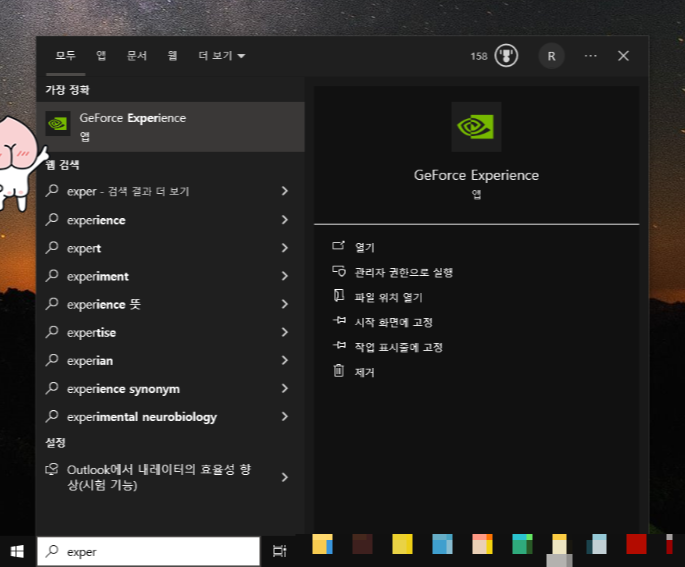The height and width of the screenshot is (567, 685).
Task: Click 작업 표시줄에 고정
Action: point(399,347)
